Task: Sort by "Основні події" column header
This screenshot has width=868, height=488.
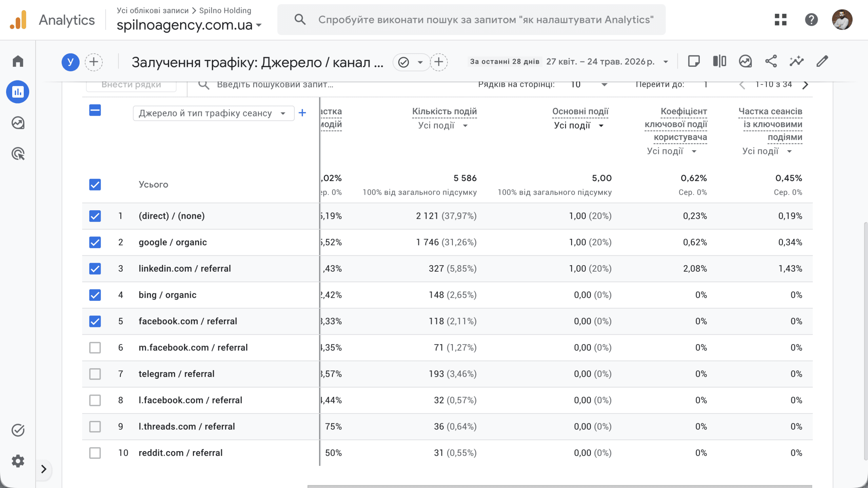Action: [580, 112]
